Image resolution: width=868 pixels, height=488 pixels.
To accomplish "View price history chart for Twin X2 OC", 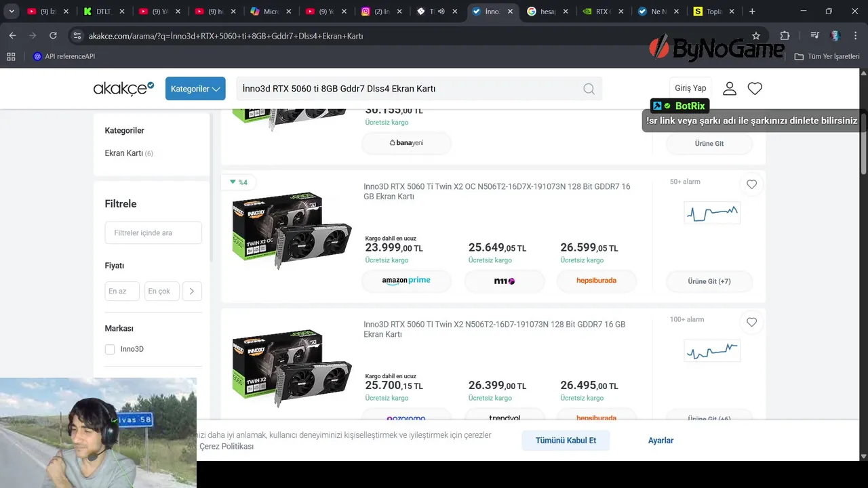I will pos(712,213).
